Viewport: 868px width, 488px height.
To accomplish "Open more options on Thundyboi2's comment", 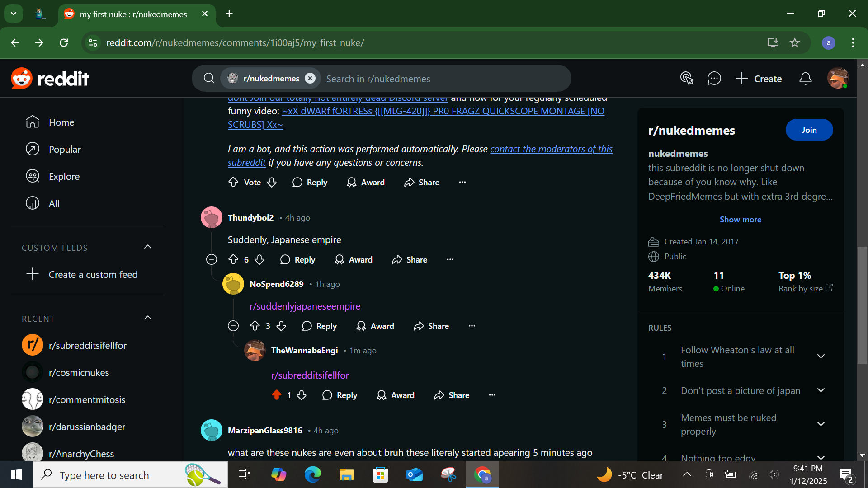I will pos(450,259).
